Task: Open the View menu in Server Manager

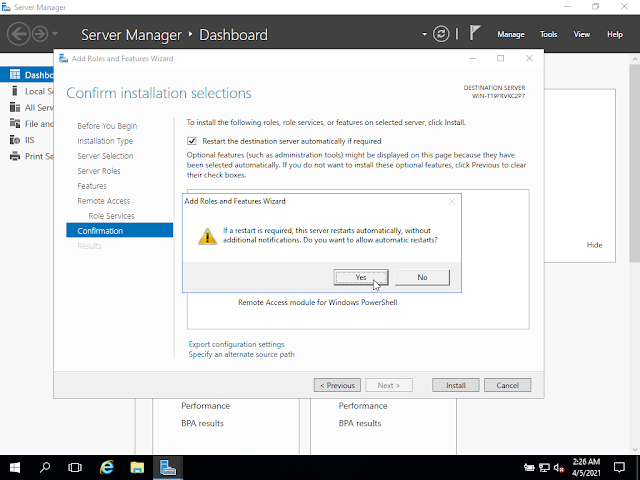Action: [x=581, y=35]
